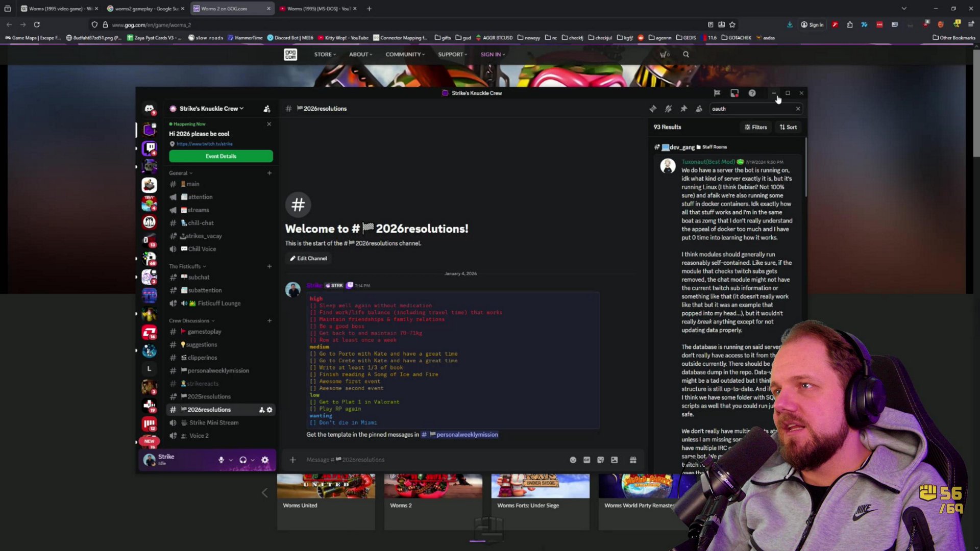Toggle channel notification mute bell icon
The image size is (980, 551).
point(668,109)
